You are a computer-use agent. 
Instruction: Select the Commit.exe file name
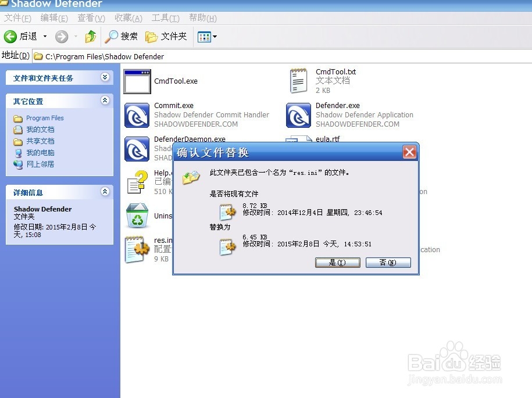coord(174,105)
